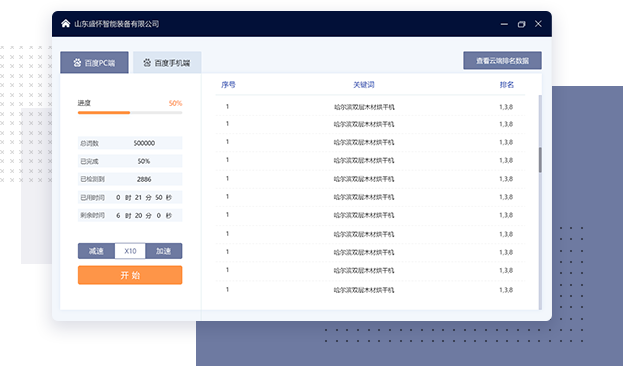Click the orange 进度 progress bar

[130, 113]
